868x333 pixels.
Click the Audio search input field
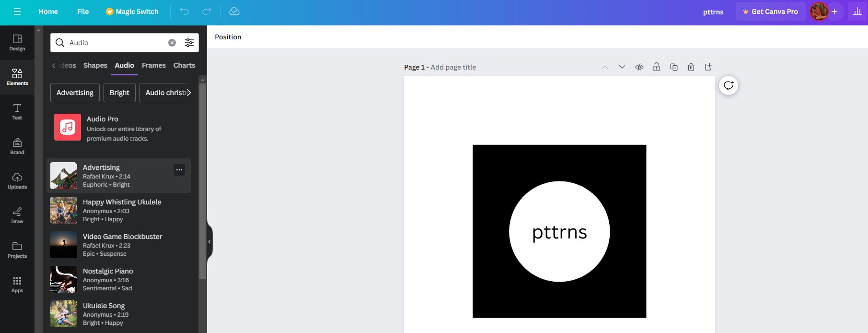tap(117, 43)
